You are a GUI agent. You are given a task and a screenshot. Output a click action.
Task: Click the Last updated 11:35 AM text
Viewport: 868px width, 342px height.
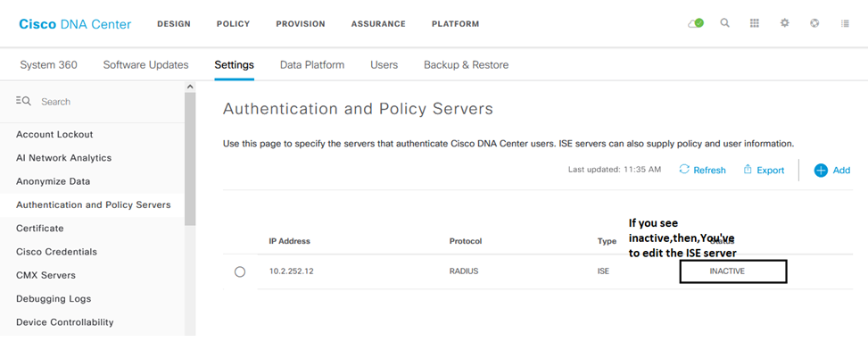[x=615, y=170]
